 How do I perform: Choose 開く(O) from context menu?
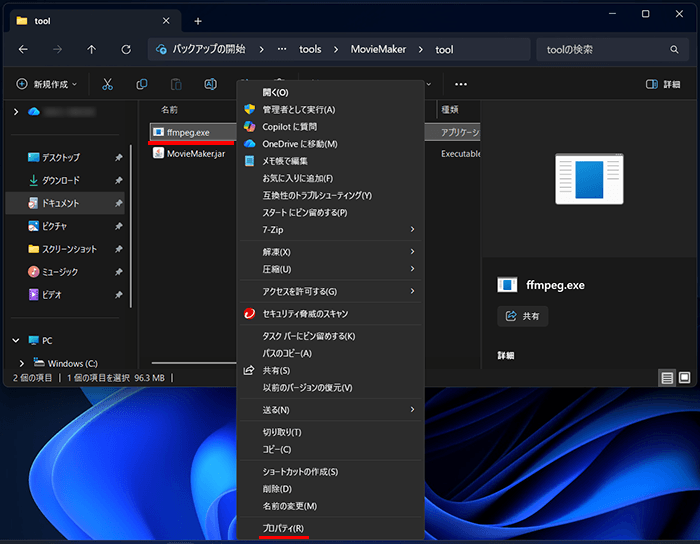tap(331, 92)
